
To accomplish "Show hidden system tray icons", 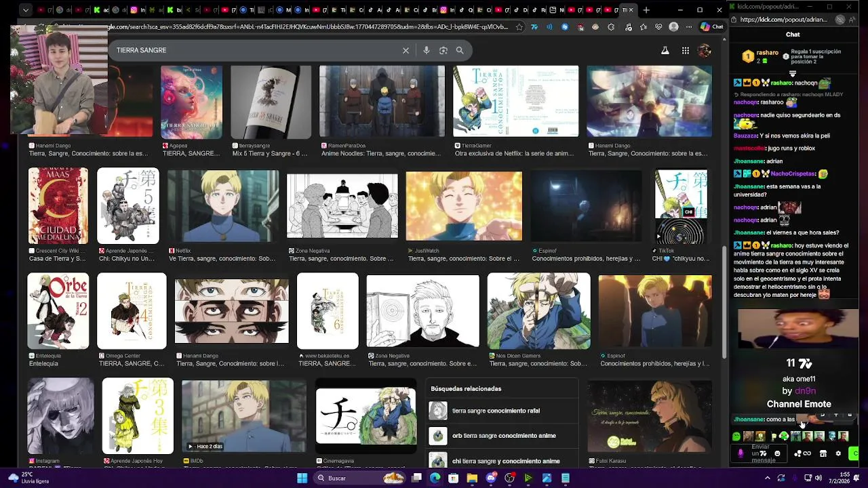I will coord(768,478).
